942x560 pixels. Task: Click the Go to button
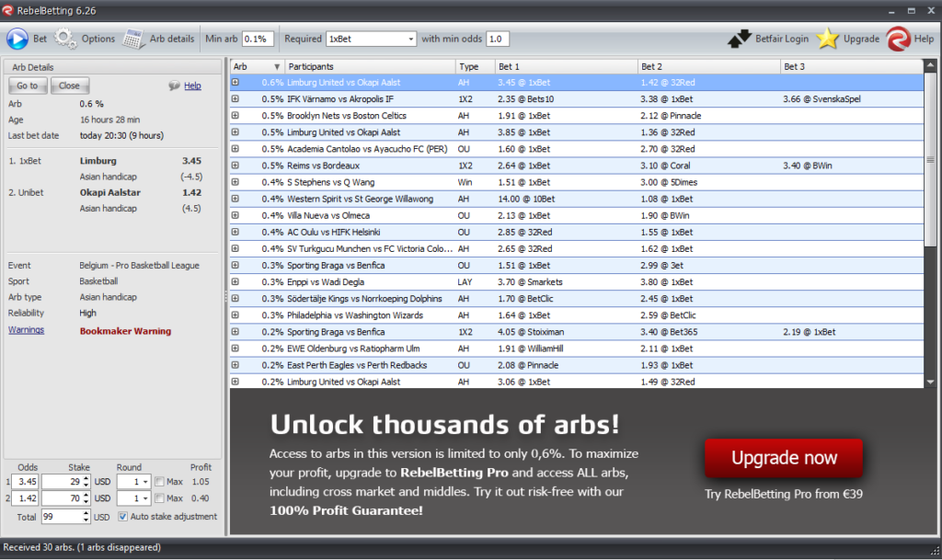pyautogui.click(x=27, y=85)
